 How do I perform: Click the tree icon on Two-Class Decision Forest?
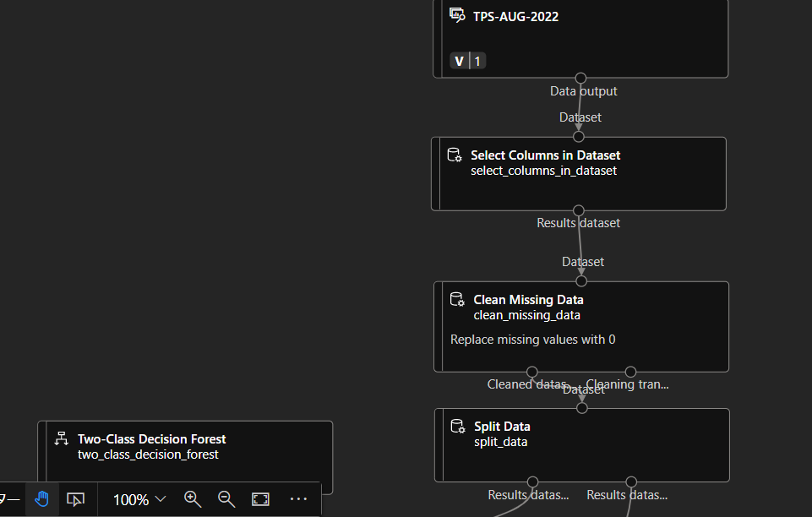tap(61, 438)
